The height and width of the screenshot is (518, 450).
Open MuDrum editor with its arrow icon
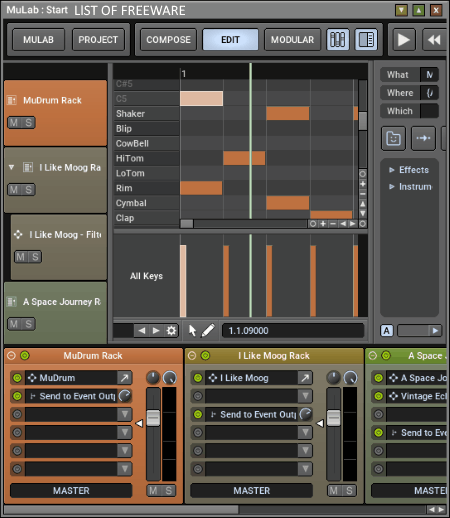[x=124, y=378]
